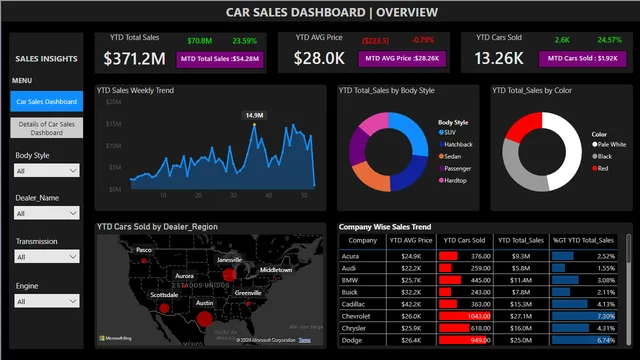The width and height of the screenshot is (640, 360).
Task: Select Hardtop legend marker
Action: click(441, 180)
